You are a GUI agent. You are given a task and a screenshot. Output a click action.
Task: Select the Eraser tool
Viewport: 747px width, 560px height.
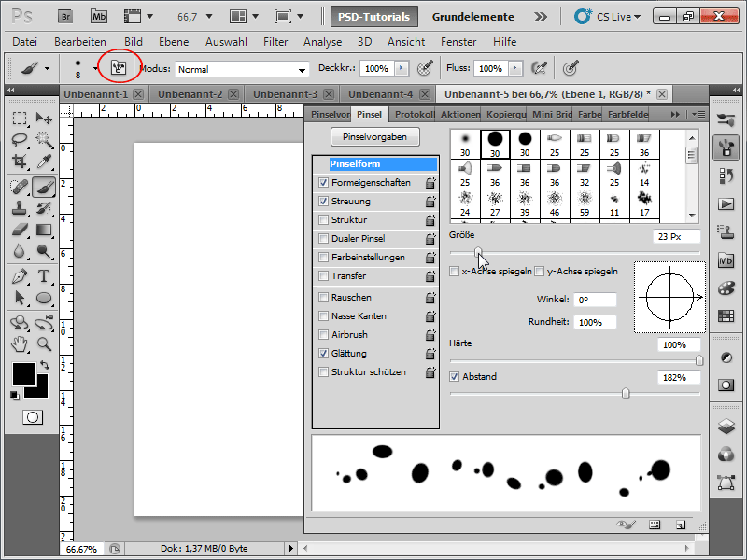point(19,230)
